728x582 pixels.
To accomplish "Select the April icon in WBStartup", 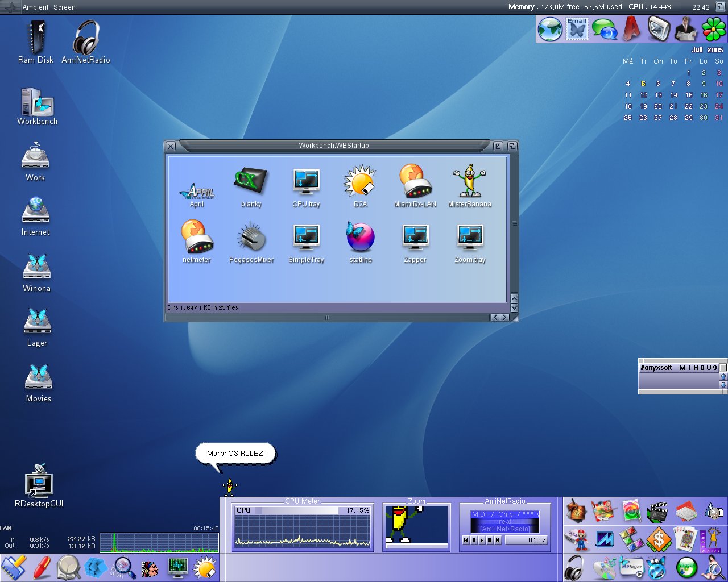I will 197,196.
